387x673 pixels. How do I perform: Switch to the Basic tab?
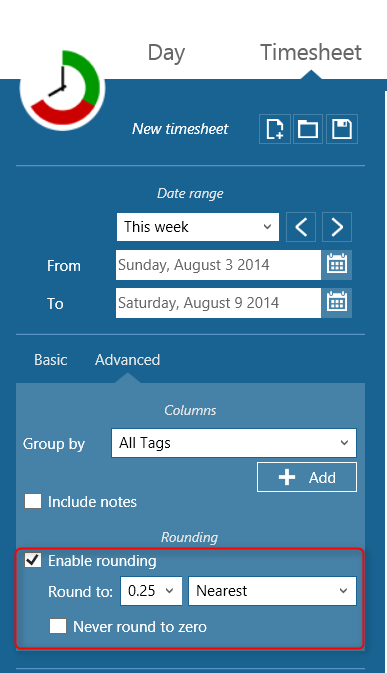(x=51, y=360)
